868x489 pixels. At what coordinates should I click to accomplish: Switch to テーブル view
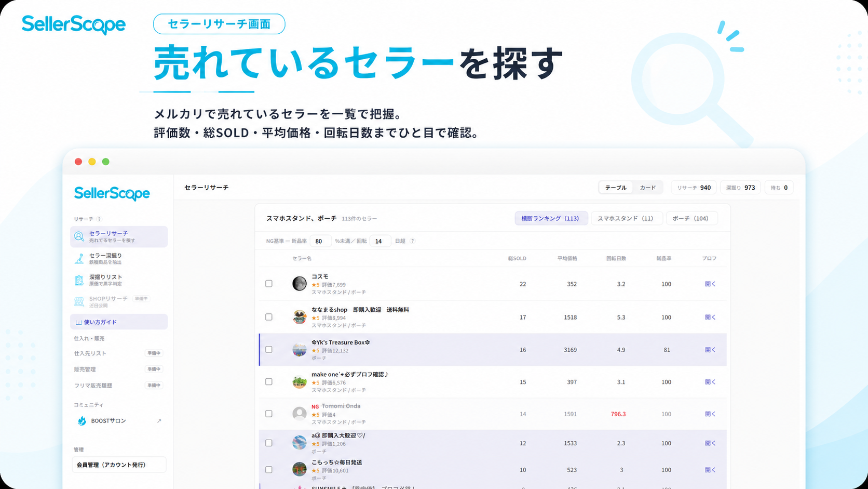click(616, 188)
